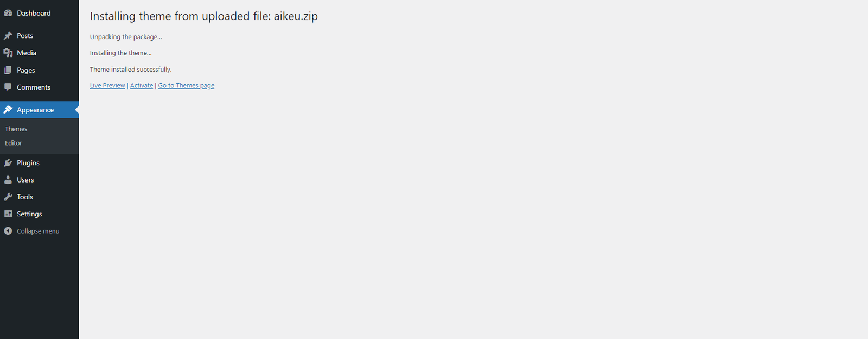
Task: Click the Dashboard gauge icon
Action: (8, 13)
